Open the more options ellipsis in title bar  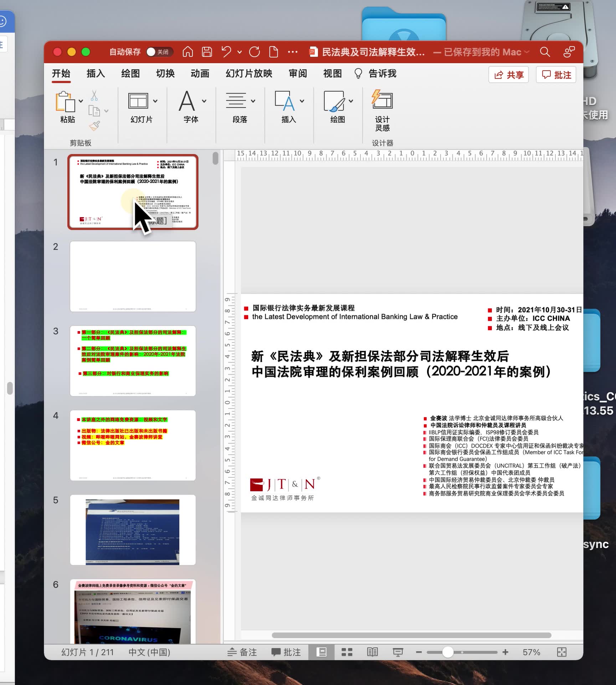click(293, 52)
